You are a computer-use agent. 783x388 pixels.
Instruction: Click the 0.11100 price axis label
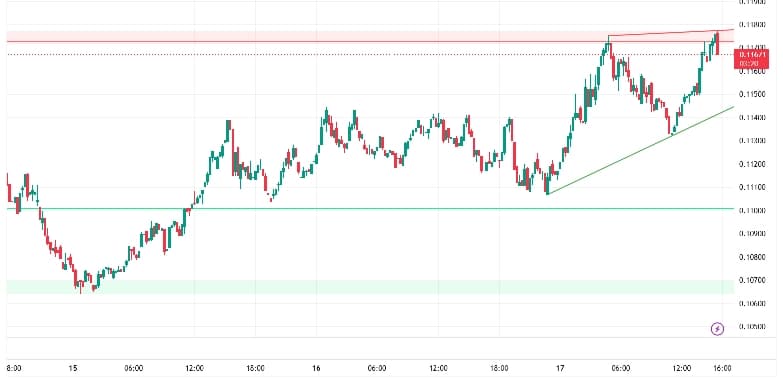pos(752,187)
